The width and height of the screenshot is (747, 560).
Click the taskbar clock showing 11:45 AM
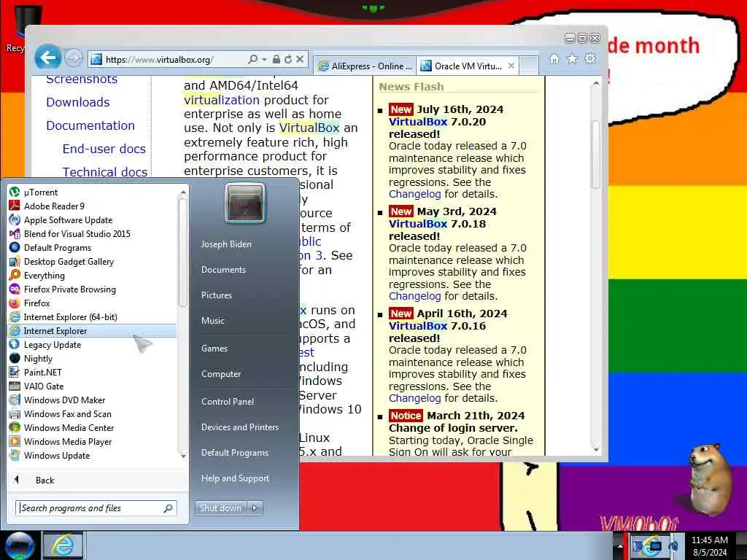[709, 545]
